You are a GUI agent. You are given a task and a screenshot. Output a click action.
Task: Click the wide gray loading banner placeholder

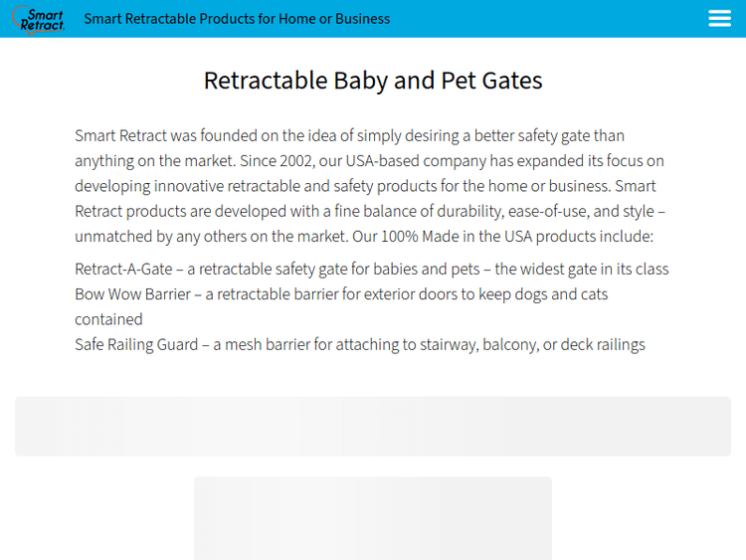[373, 426]
